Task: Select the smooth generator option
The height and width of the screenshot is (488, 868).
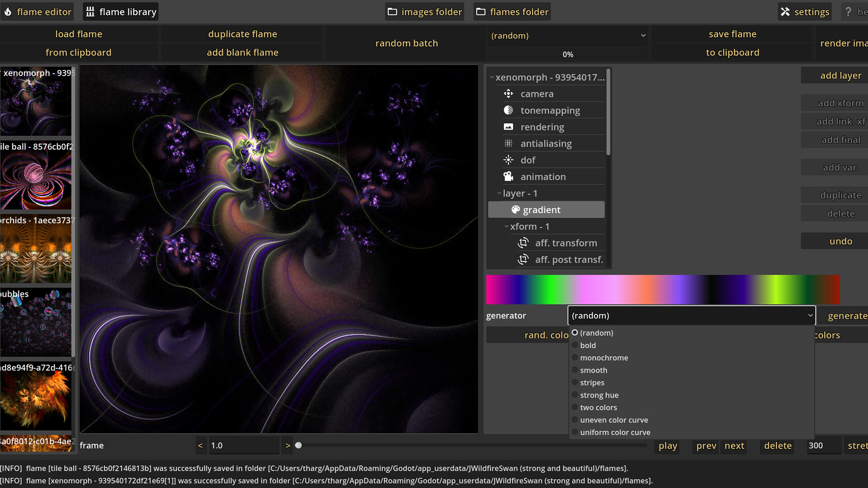Action: [594, 370]
